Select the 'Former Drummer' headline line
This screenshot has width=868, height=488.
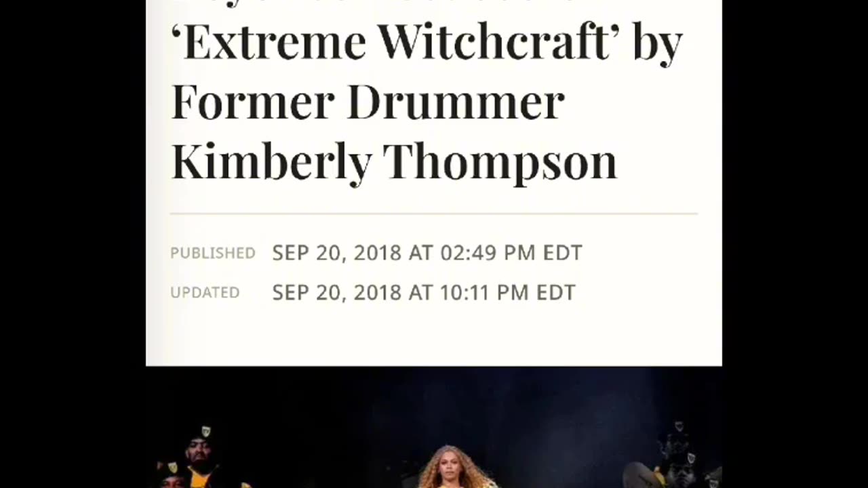pyautogui.click(x=368, y=102)
